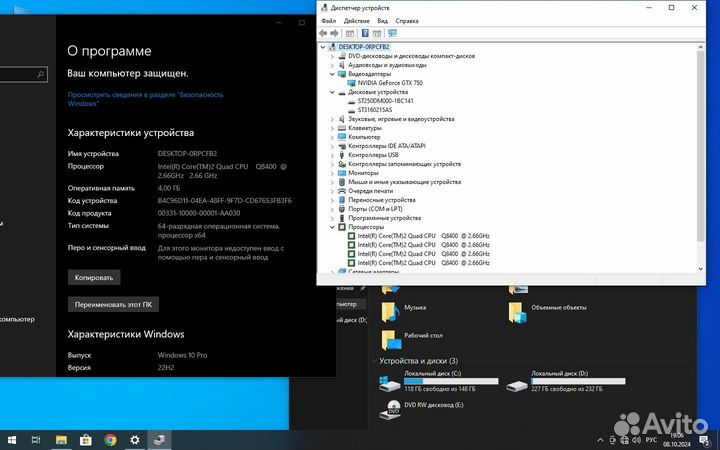This screenshot has width=720, height=450.
Task: Open the Settings gear icon in taskbar
Action: 134,439
